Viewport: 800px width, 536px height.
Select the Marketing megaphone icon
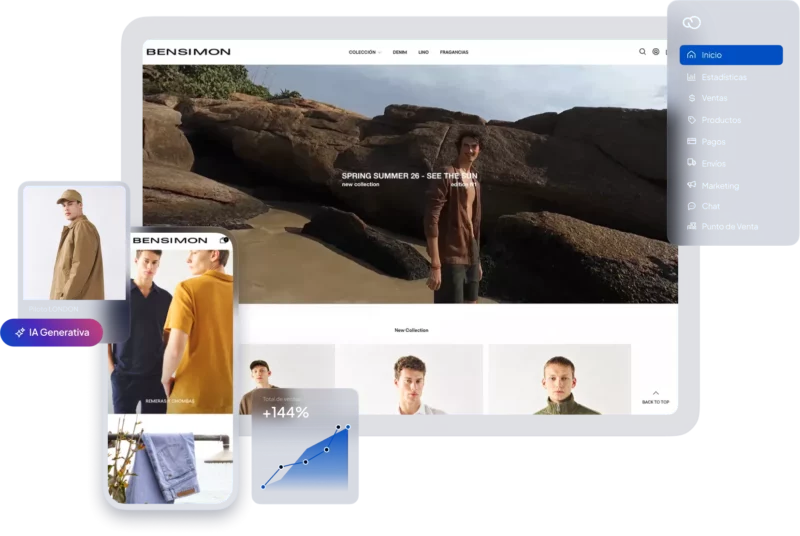coord(691,185)
